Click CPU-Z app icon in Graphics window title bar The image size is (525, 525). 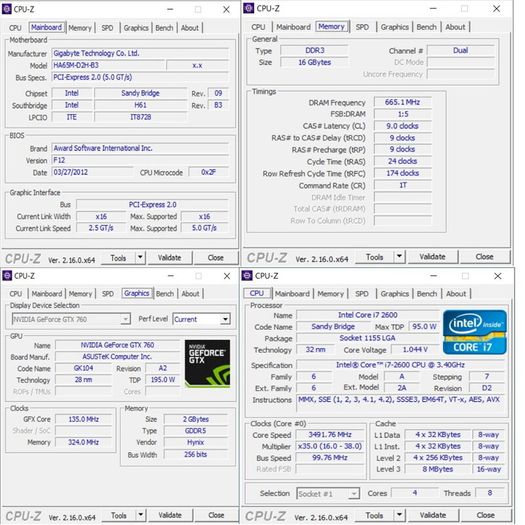7,276
